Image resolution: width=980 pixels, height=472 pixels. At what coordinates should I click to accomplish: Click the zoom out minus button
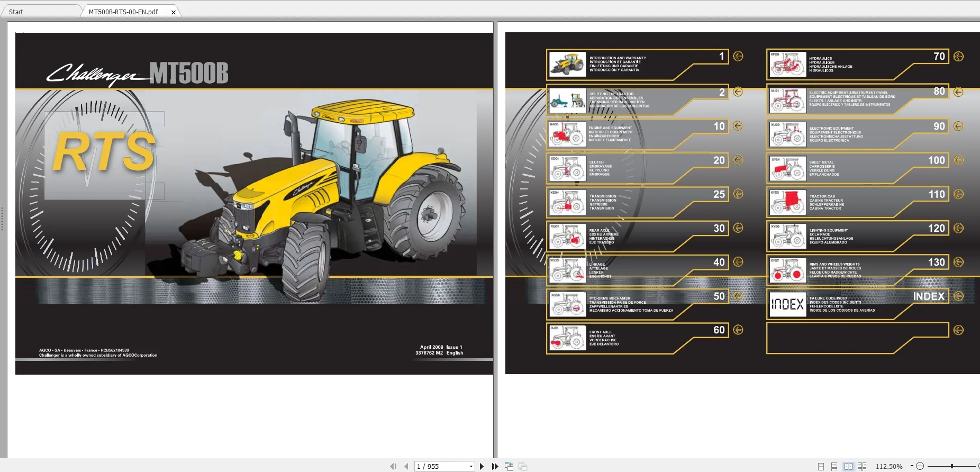tap(920, 466)
